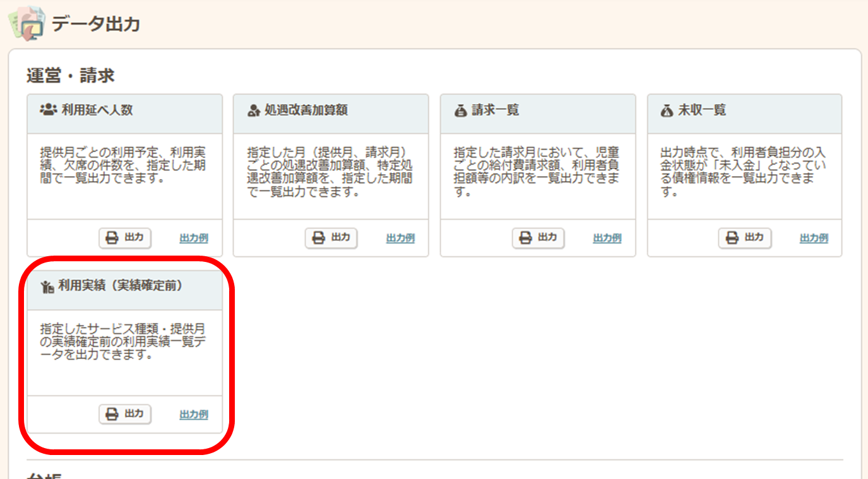Show the 出力例 for 未収一覧
The image size is (868, 479).
(x=814, y=239)
